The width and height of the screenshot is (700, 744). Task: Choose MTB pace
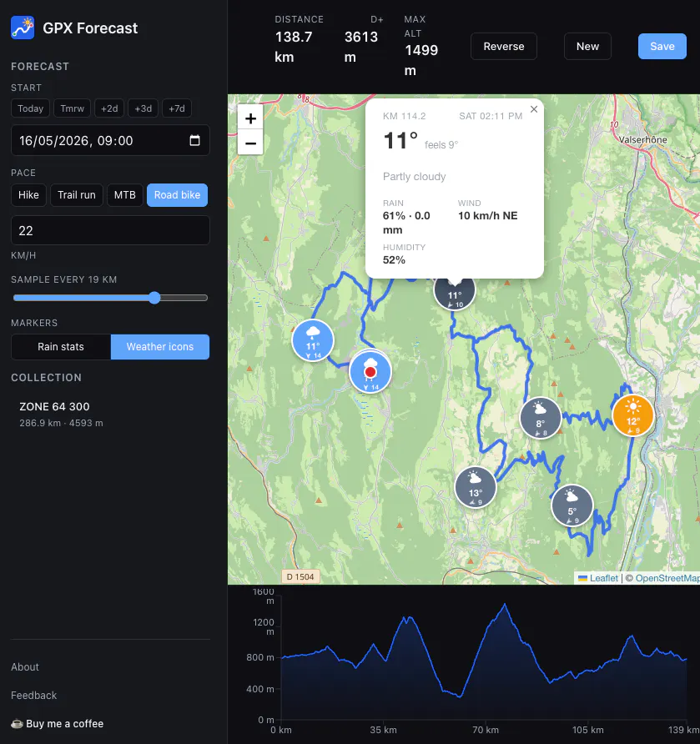coord(125,195)
